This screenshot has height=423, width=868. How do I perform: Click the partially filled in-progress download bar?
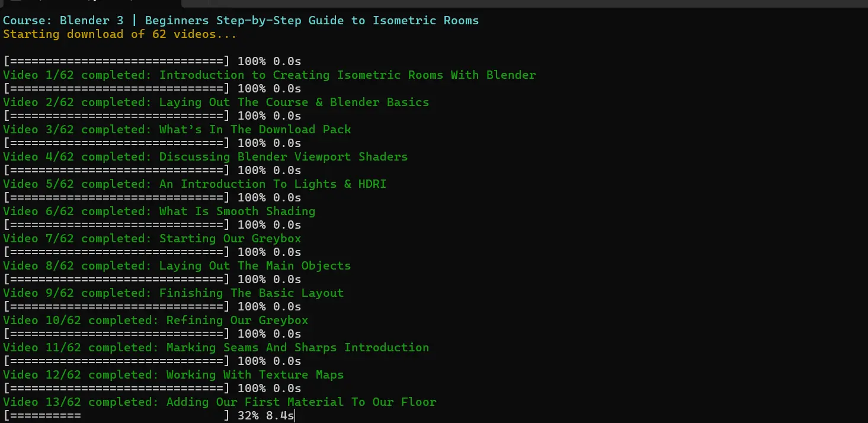116,416
